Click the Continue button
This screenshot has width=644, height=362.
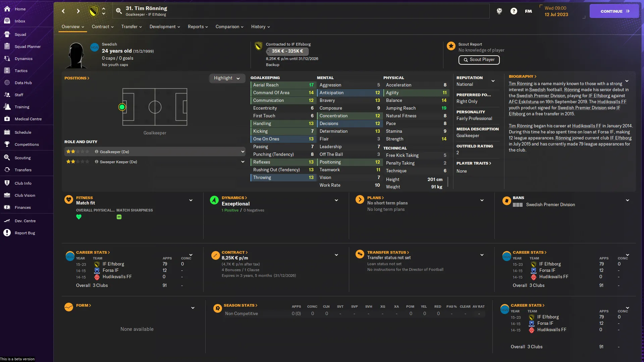coord(615,11)
